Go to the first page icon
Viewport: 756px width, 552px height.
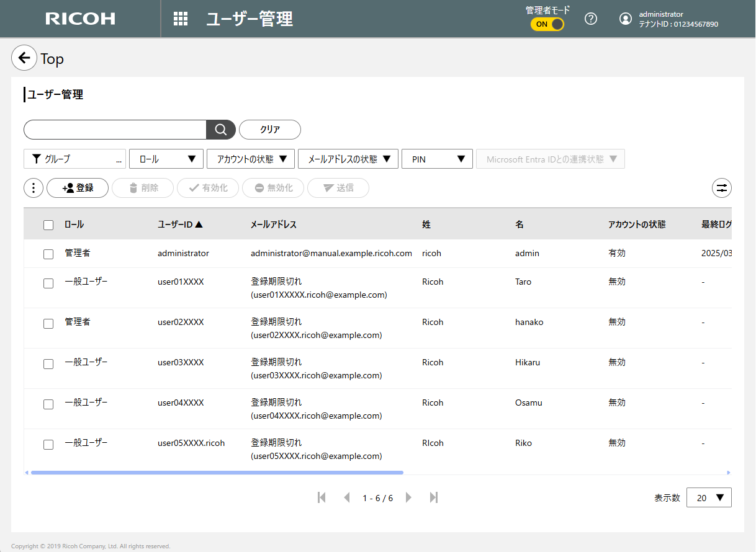pyautogui.click(x=322, y=497)
